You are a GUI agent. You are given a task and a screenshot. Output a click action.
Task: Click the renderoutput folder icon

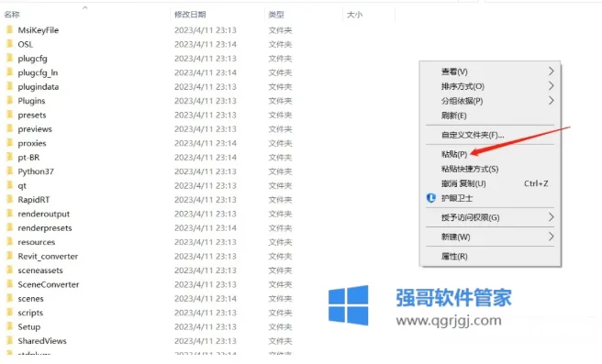pyautogui.click(x=10, y=214)
